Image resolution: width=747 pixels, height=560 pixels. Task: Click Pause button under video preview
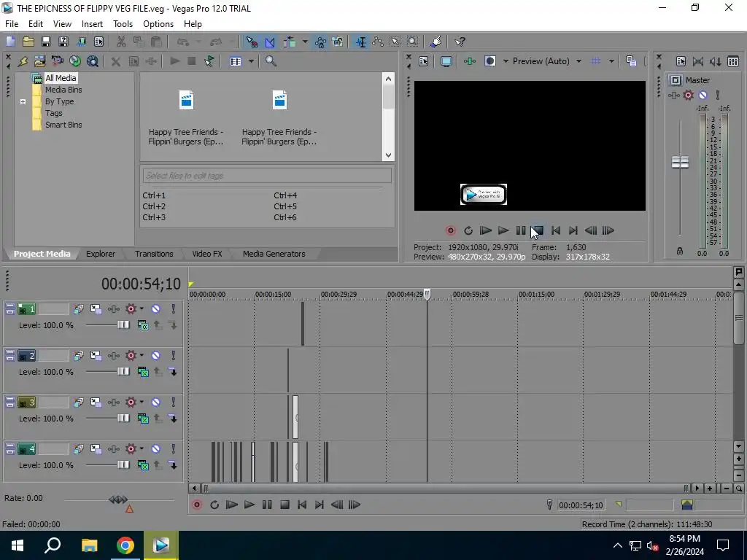point(521,230)
